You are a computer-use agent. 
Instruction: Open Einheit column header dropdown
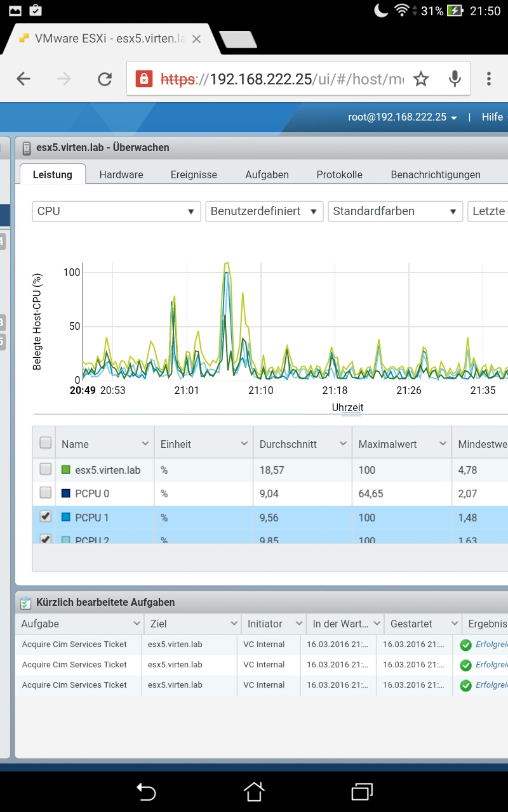pos(244,444)
